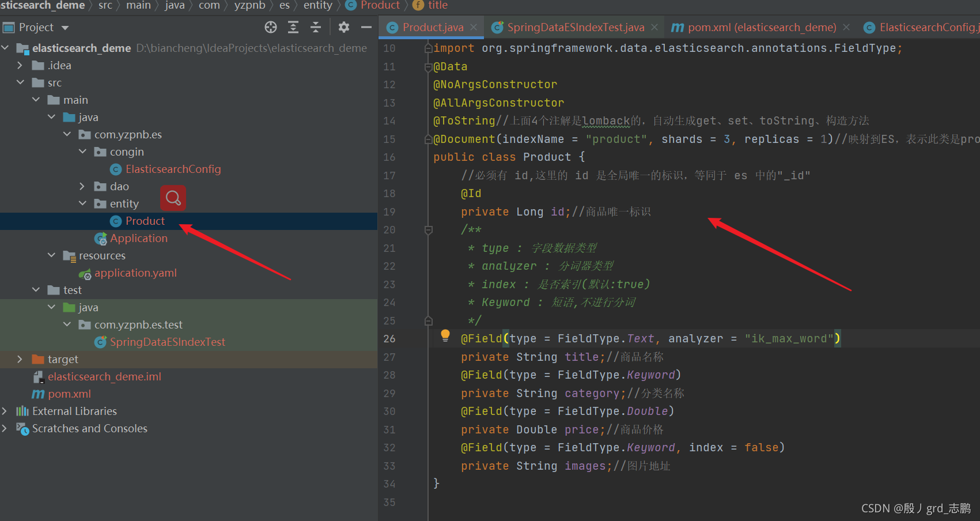Click the Collapse All icon in Project panel
This screenshot has height=521, width=980.
pos(316,27)
